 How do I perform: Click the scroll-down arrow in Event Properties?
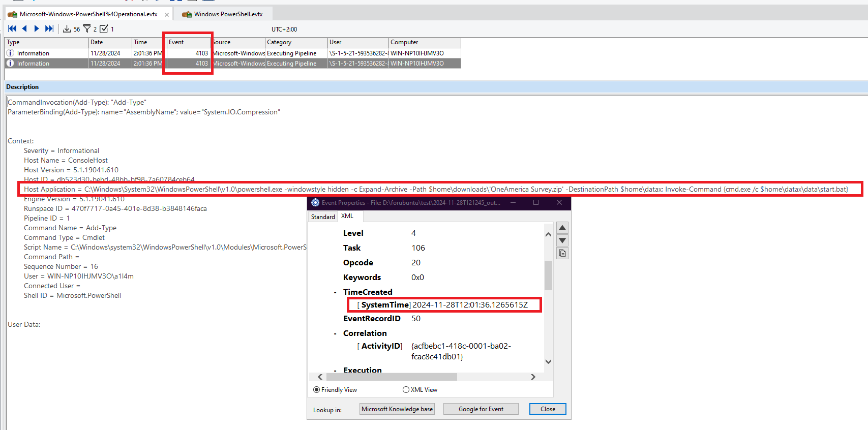pyautogui.click(x=548, y=362)
